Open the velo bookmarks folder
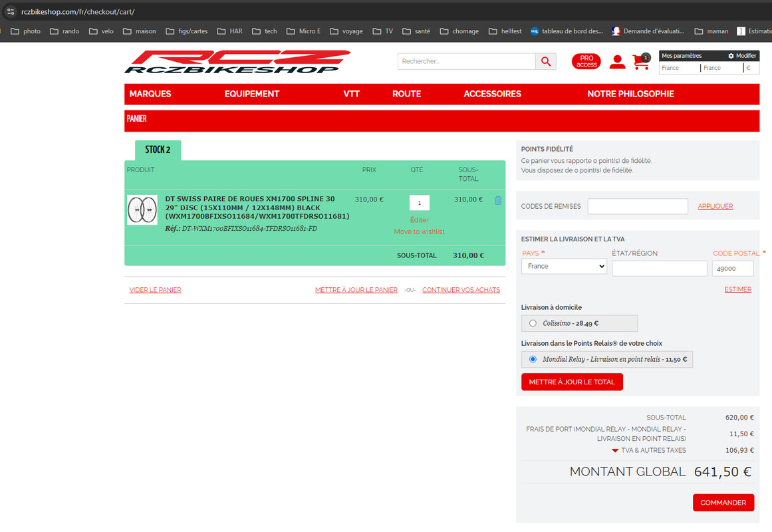Image resolution: width=772 pixels, height=532 pixels. pos(101,31)
